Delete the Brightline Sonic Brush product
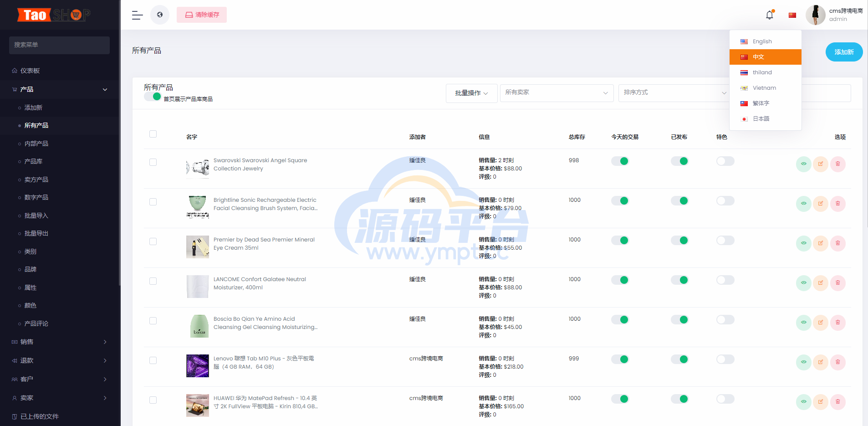868x426 pixels. point(838,204)
